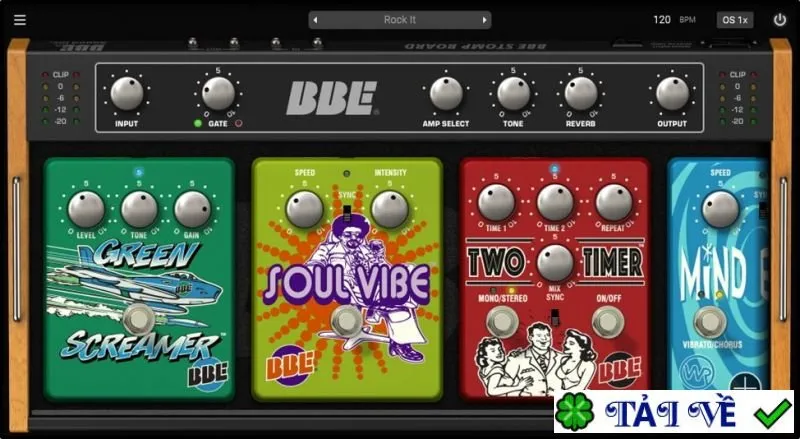Click the green checkmark icon
800x439 pixels.
click(x=772, y=413)
